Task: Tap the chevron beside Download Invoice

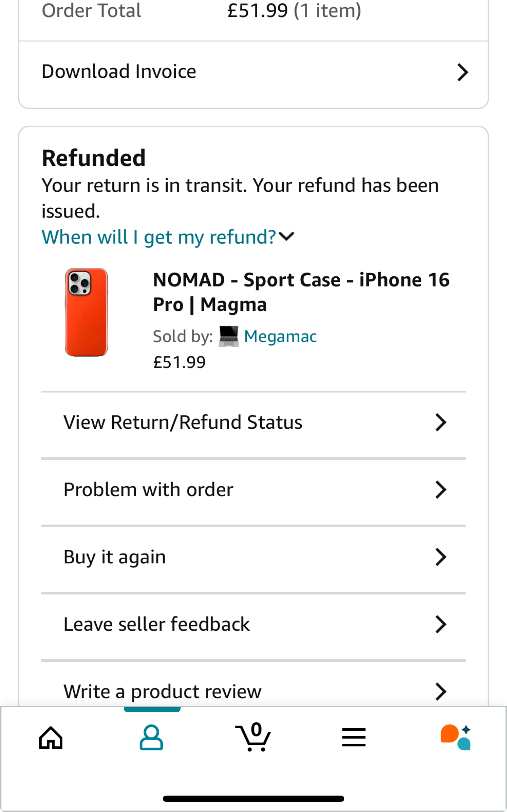Action: pyautogui.click(x=462, y=72)
